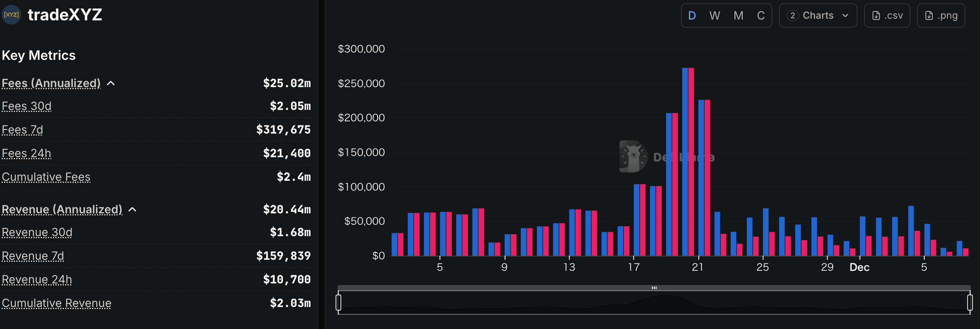Export chart as .png
The image size is (980, 329).
[941, 15]
